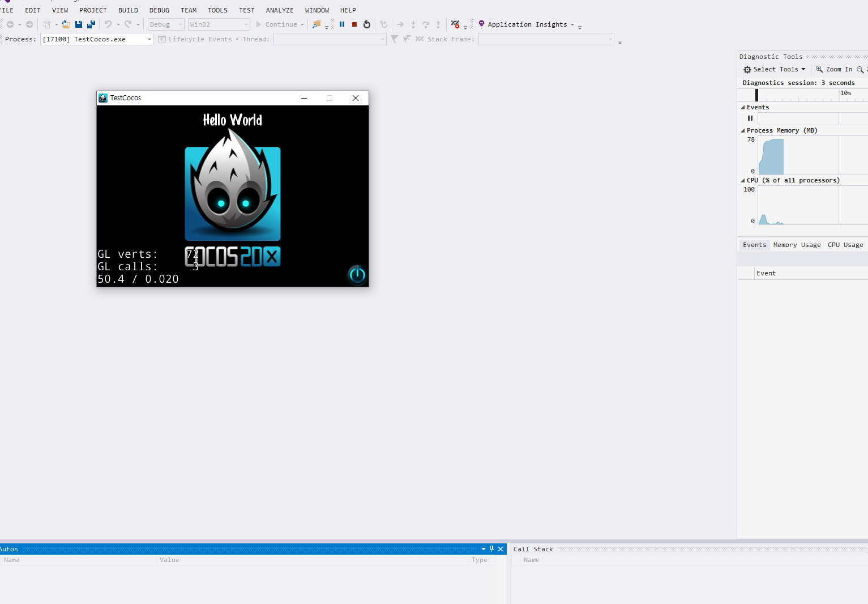Open the VIEW menu
The image size is (868, 604).
[60, 10]
